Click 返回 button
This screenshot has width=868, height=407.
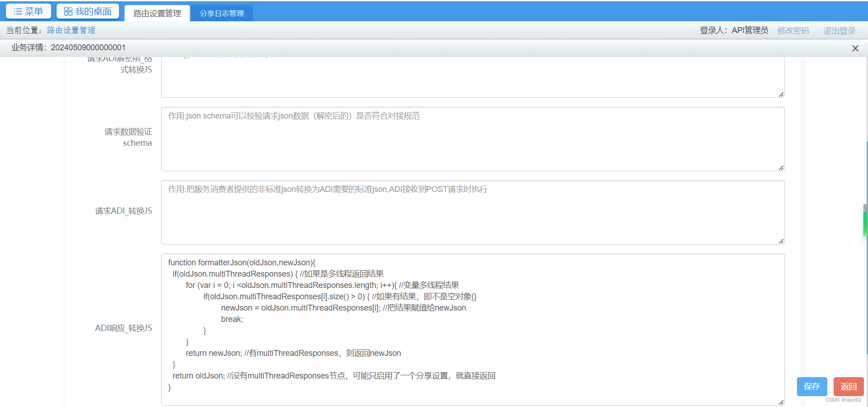(x=849, y=387)
